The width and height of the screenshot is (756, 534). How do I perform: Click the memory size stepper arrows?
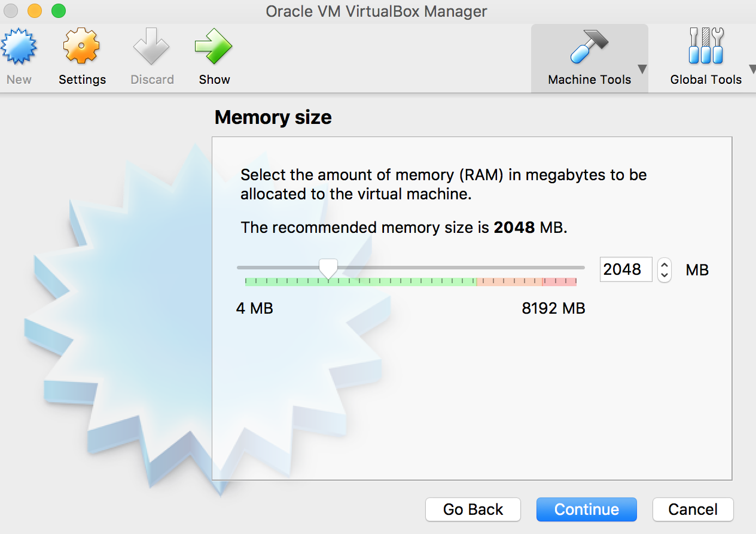coord(664,269)
